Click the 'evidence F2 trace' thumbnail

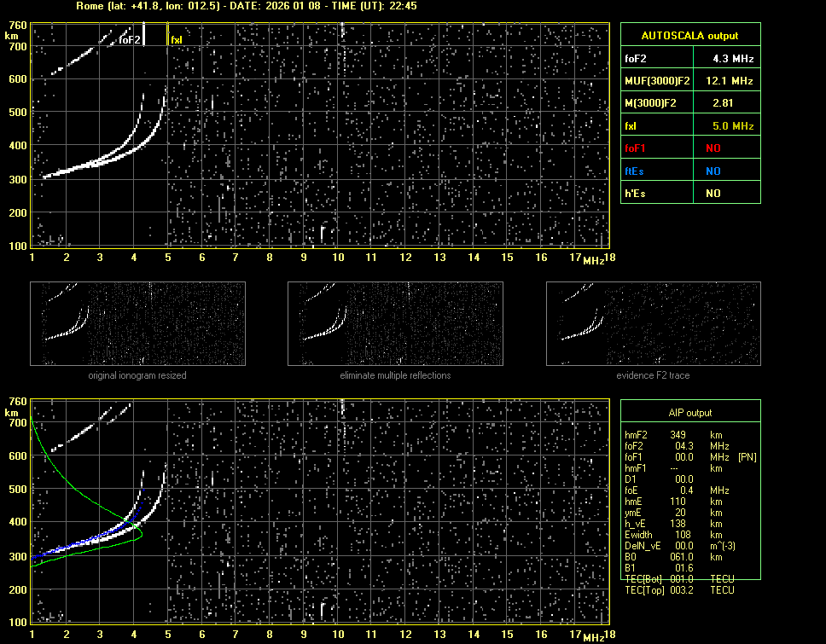[653, 323]
